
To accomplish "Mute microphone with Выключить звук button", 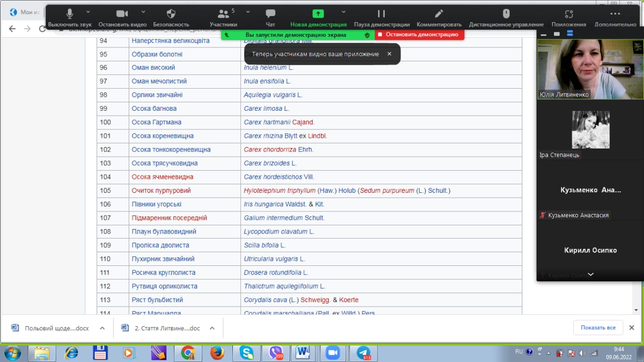I will [69, 18].
